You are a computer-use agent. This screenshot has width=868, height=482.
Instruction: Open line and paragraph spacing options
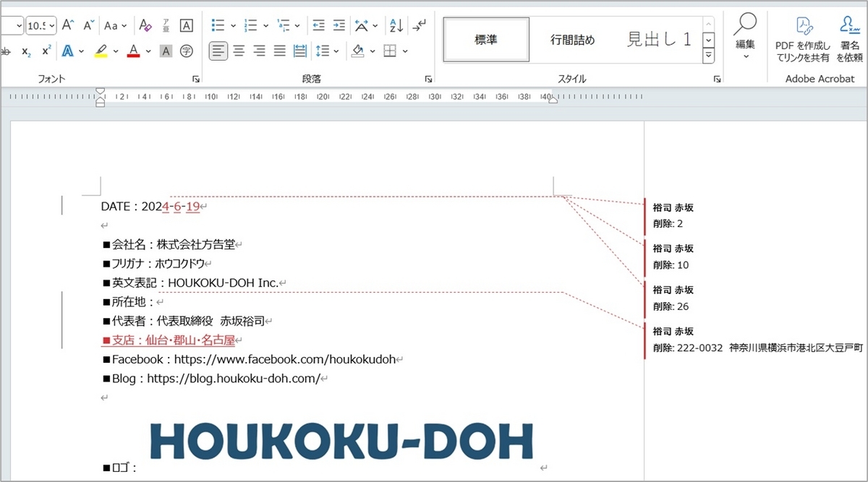coord(321,51)
